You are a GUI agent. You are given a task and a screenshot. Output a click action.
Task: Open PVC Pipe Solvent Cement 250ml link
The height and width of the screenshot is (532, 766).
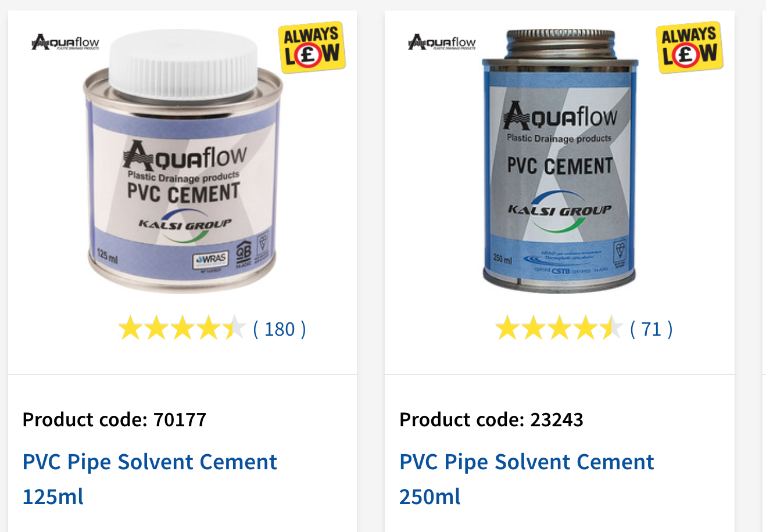(x=527, y=479)
